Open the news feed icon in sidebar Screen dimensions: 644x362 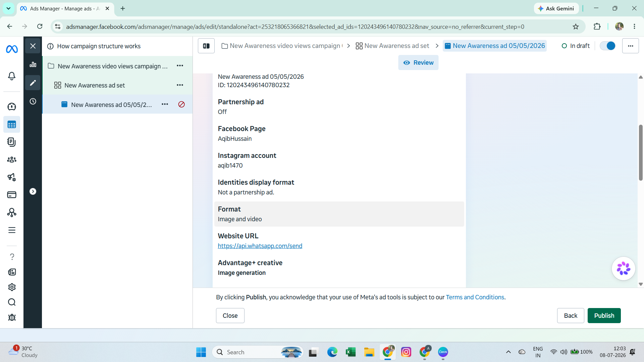[12, 272]
